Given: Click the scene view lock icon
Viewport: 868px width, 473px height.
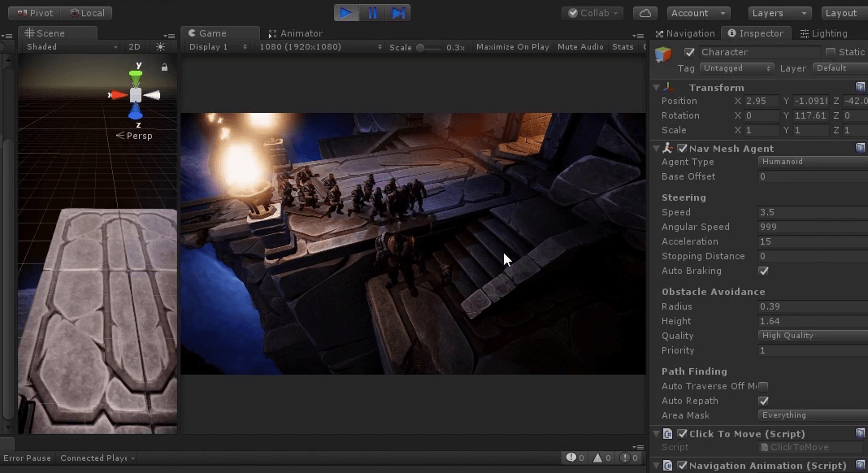Looking at the screenshot, I should [x=165, y=67].
